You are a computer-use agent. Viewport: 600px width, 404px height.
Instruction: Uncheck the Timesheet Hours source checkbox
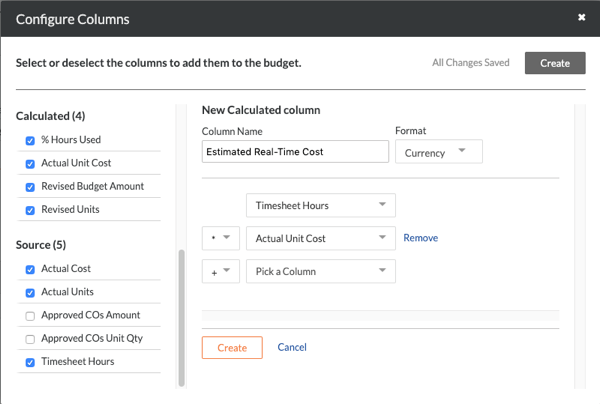click(30, 362)
